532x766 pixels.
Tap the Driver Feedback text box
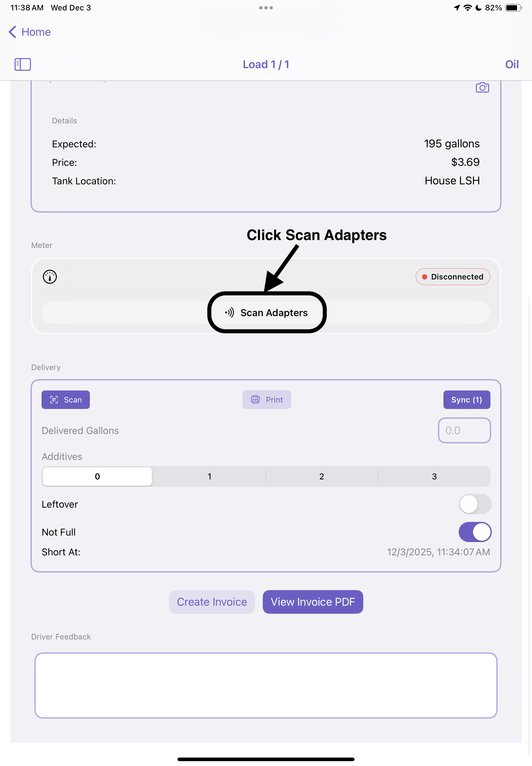click(266, 685)
